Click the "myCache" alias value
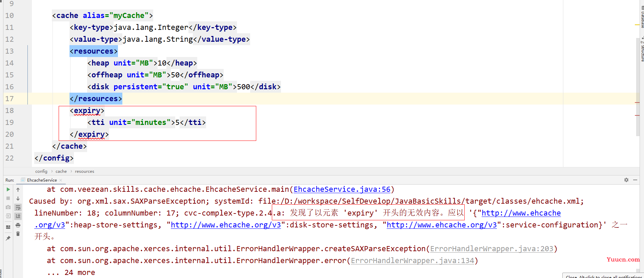The image size is (644, 278). click(x=129, y=16)
